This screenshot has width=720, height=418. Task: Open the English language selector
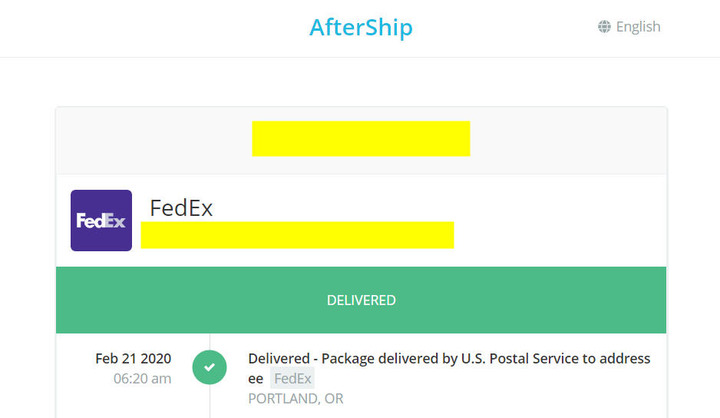coord(629,27)
